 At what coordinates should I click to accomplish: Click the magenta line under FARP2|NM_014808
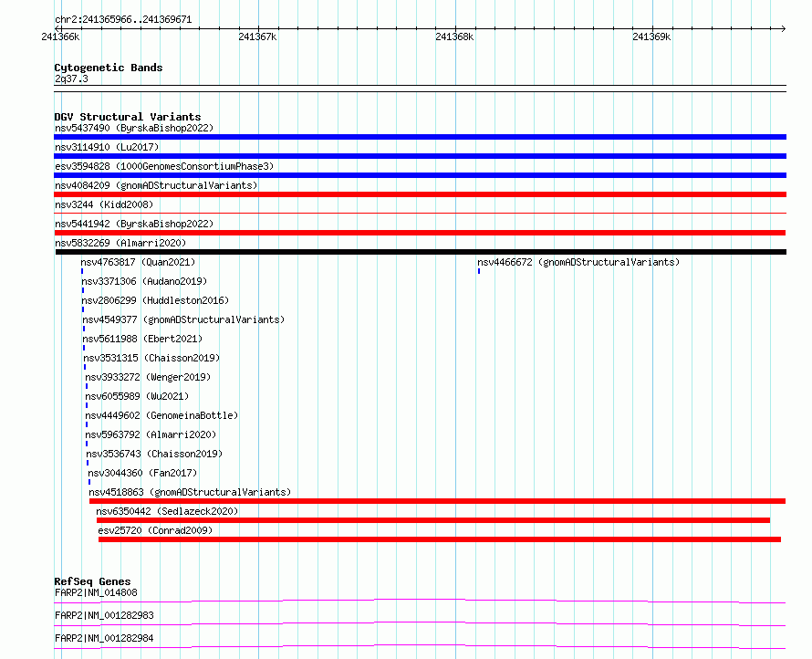pyautogui.click(x=420, y=601)
